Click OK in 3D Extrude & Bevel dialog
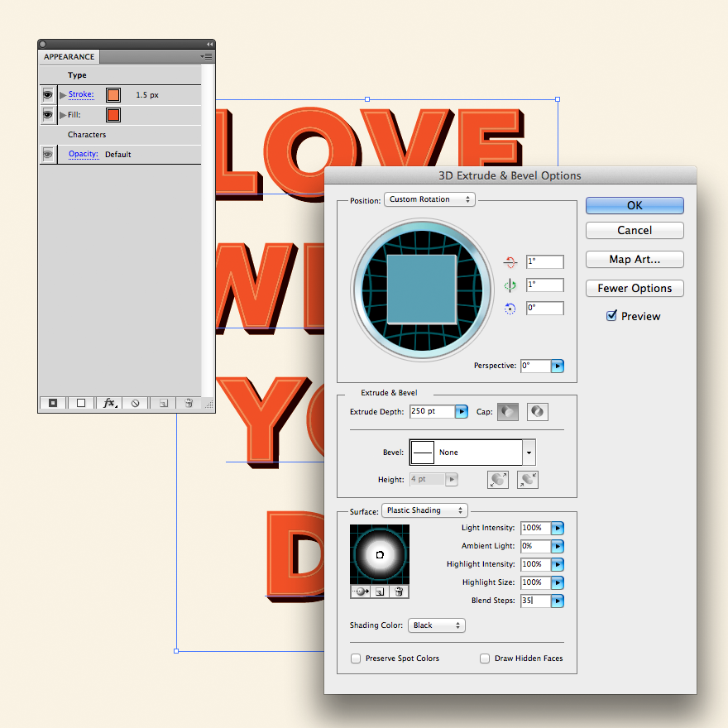728x728 pixels. [635, 206]
